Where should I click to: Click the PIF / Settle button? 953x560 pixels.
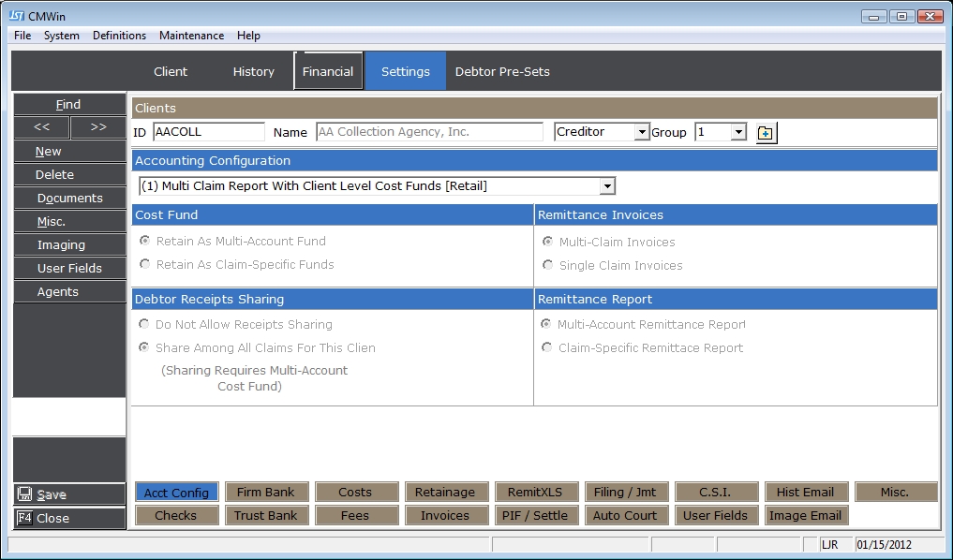[x=537, y=515]
